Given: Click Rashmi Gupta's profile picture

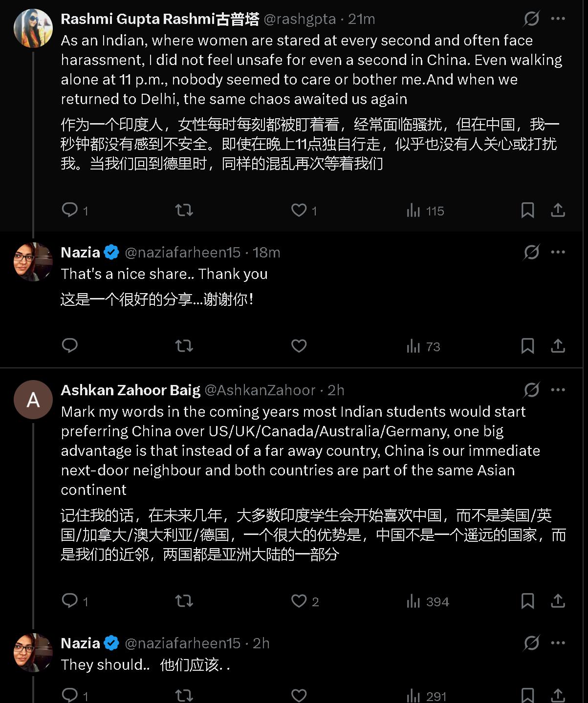Looking at the screenshot, I should (x=33, y=28).
